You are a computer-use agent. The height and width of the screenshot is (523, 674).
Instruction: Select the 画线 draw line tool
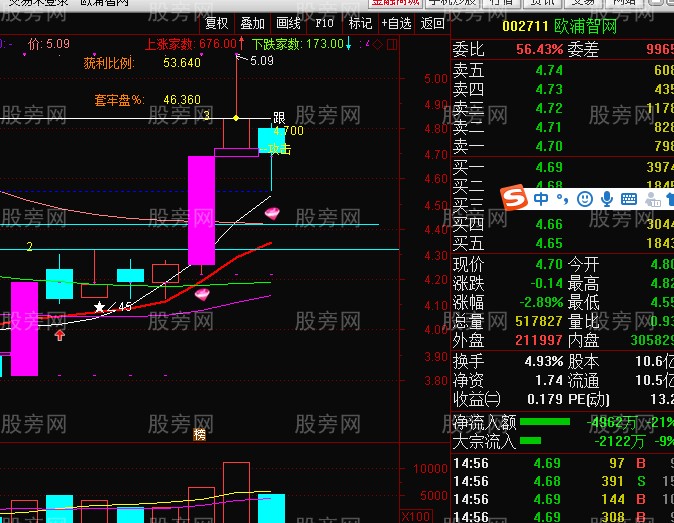click(288, 23)
